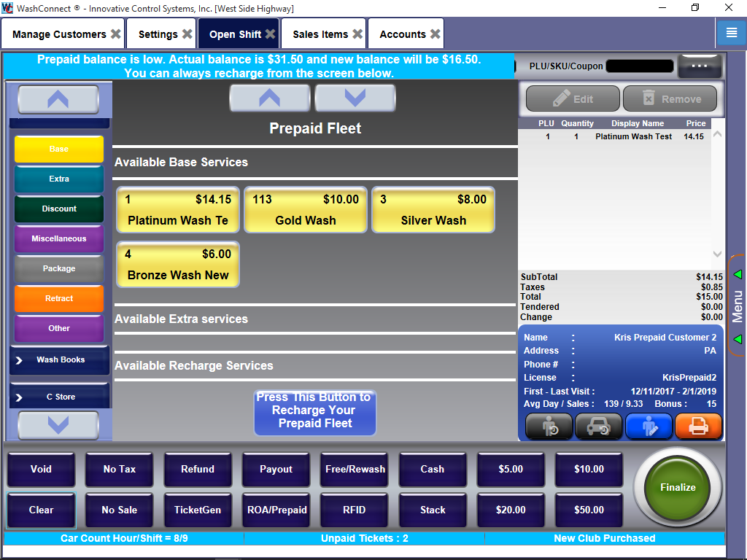
Task: Select the yellow Base category
Action: [x=59, y=149]
